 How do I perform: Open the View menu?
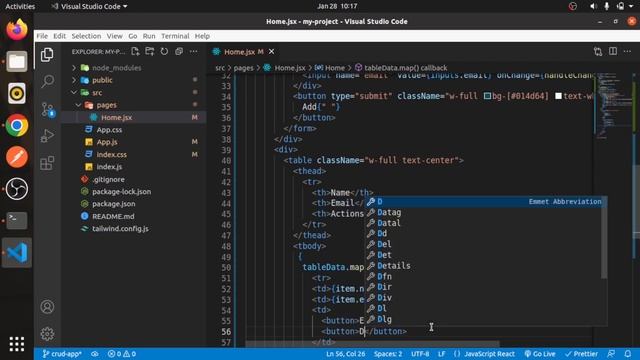point(115,36)
